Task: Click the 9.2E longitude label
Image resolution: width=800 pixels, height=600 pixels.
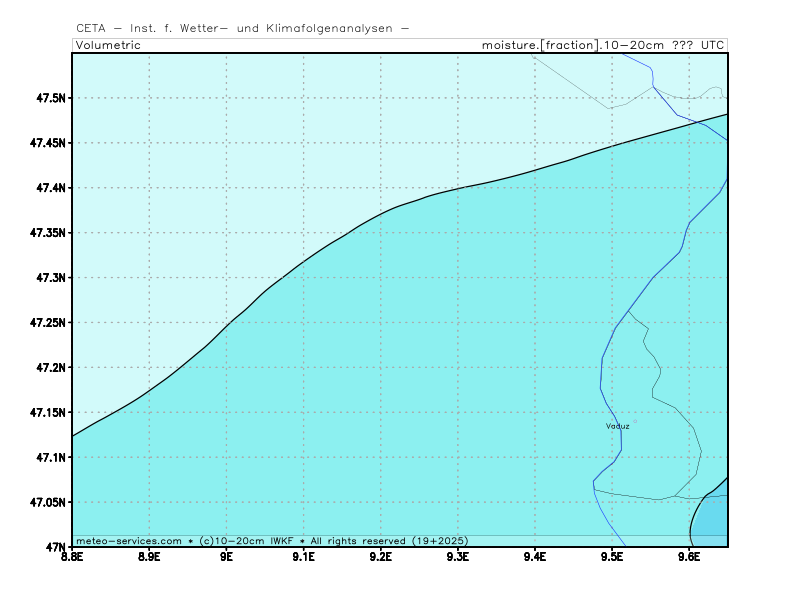Action: [381, 557]
